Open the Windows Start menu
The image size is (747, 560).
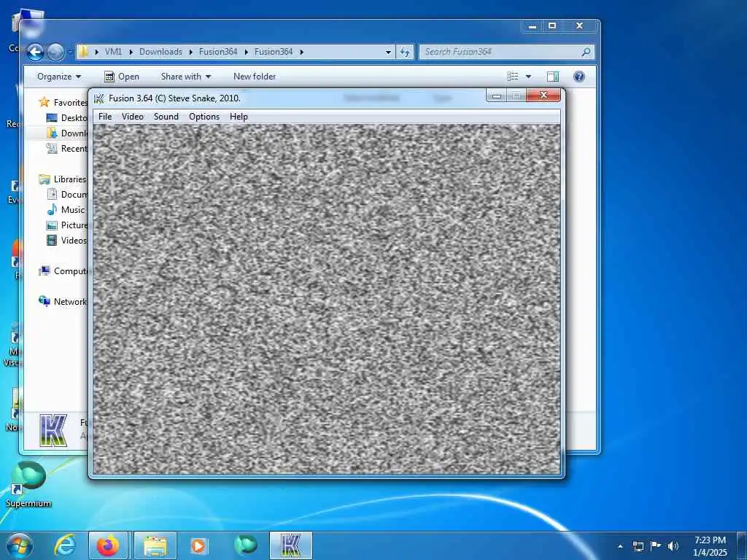tap(20, 545)
